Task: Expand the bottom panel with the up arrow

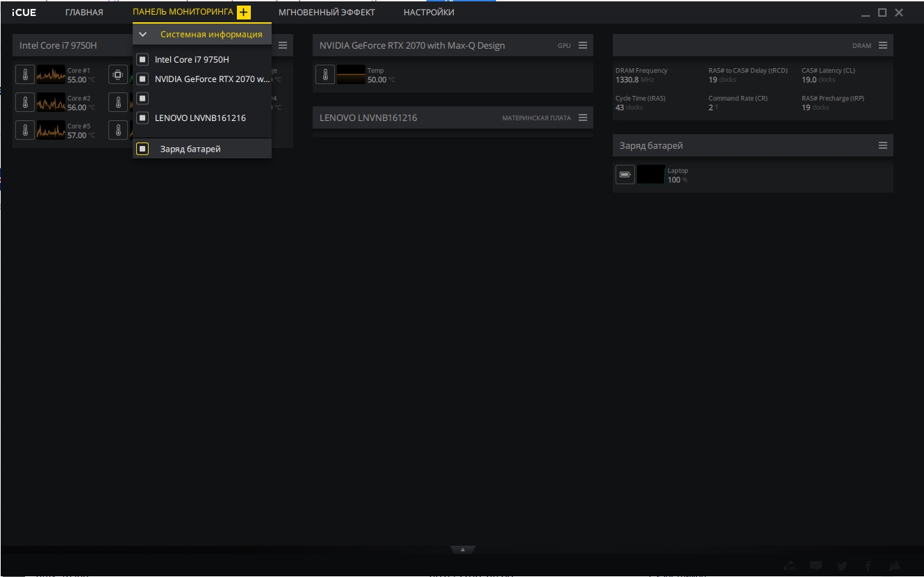Action: tap(463, 549)
